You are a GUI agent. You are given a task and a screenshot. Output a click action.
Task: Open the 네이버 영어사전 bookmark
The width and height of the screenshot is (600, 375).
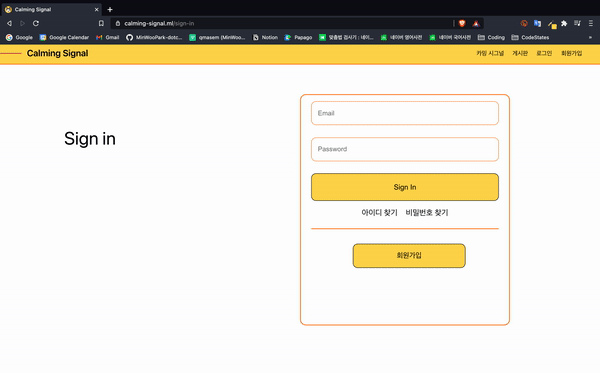click(x=401, y=38)
